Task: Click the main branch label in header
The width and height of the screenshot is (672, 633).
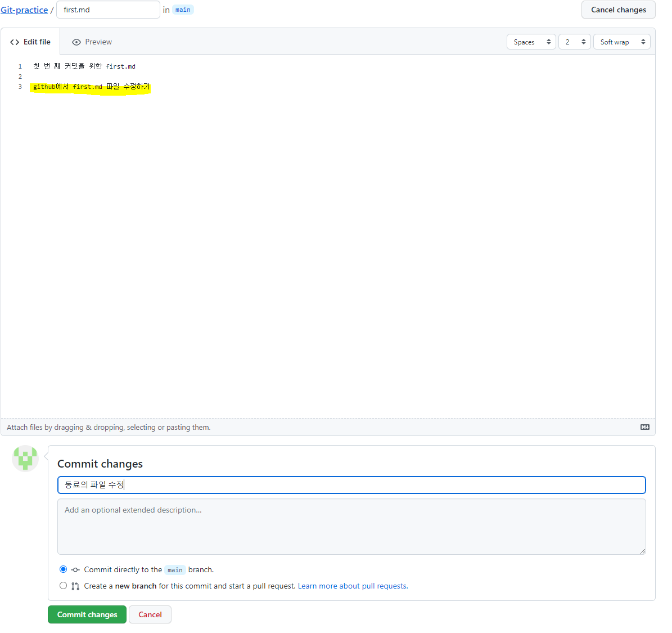Action: [183, 10]
